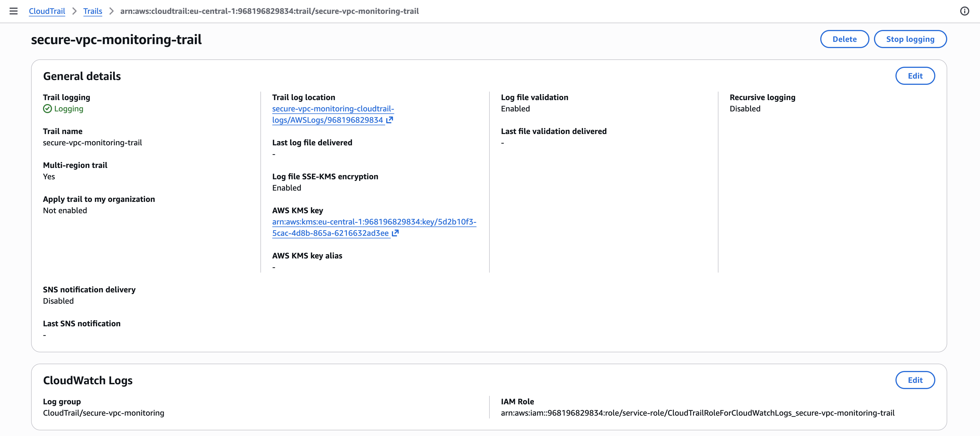Image resolution: width=980 pixels, height=436 pixels.
Task: Go to Trails breadcrumb link
Action: pyautogui.click(x=93, y=11)
